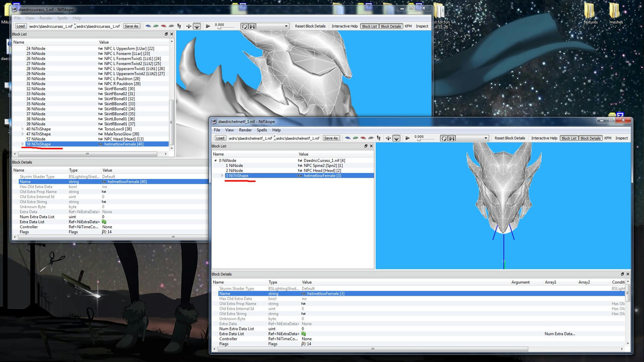Viewport: 644px width, 362px height.
Task: Click the green view icon in daedriccuirass toolbar
Action: click(x=155, y=26)
